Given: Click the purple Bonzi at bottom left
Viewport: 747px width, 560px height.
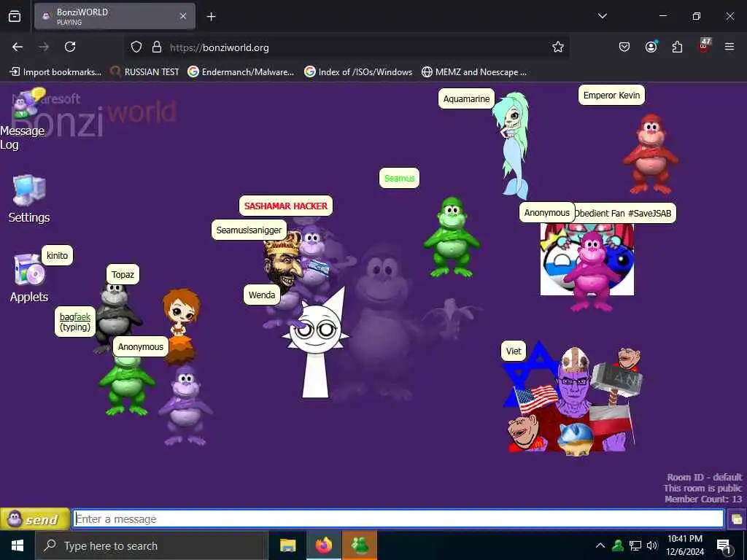Looking at the screenshot, I should click(x=185, y=405).
